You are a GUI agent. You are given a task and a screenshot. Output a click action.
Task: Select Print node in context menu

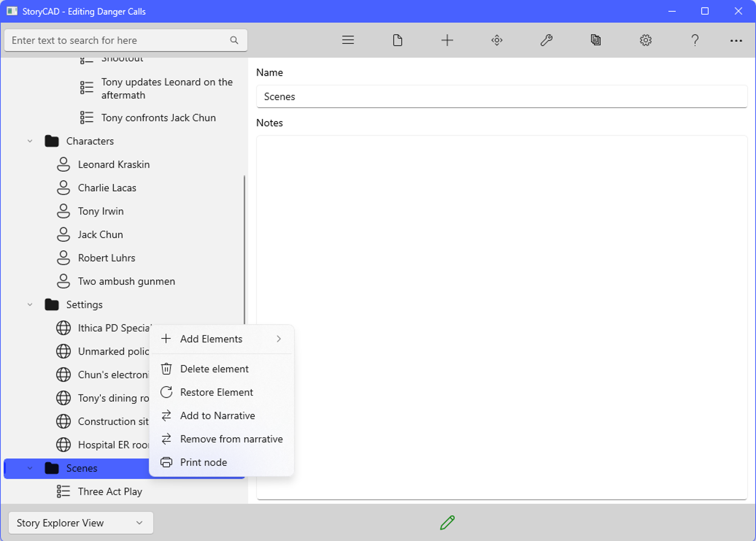point(204,462)
